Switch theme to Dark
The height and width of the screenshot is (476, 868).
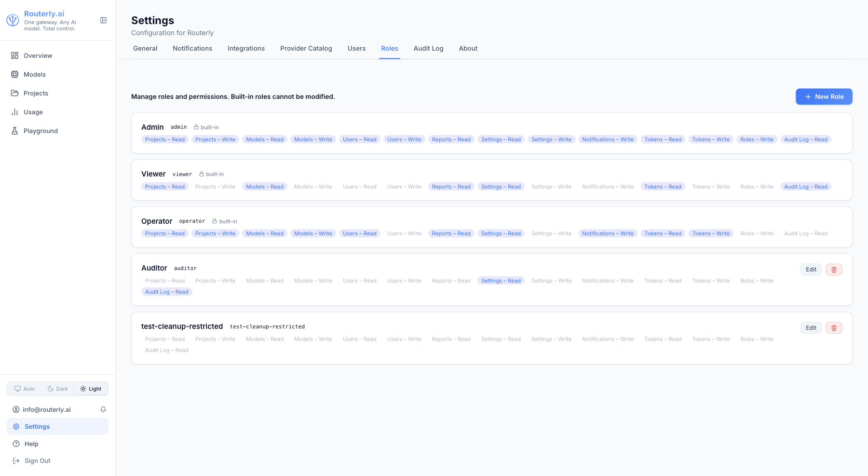[x=57, y=389]
